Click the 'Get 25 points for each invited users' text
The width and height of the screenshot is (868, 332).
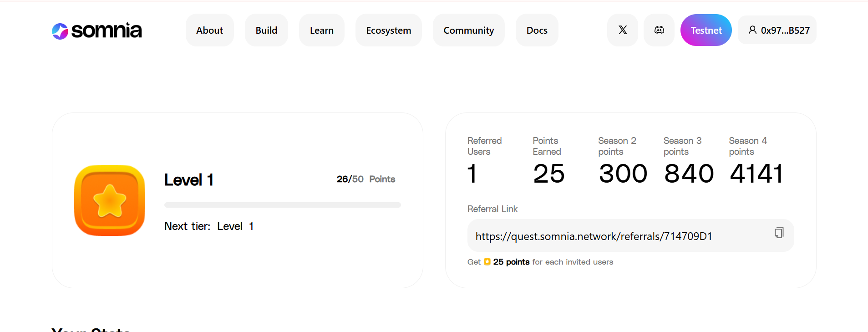coord(540,262)
